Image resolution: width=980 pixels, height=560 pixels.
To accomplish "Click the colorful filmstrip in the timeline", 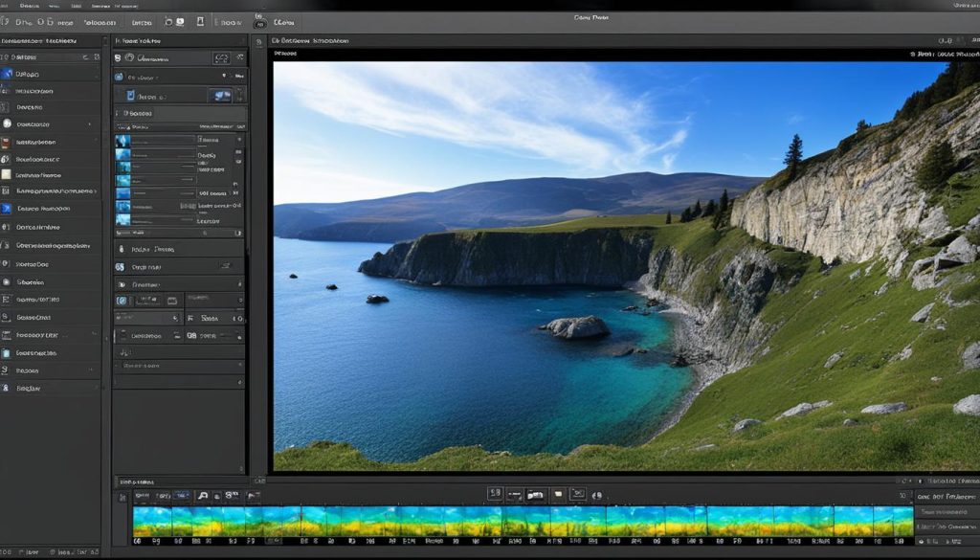I will tap(523, 522).
